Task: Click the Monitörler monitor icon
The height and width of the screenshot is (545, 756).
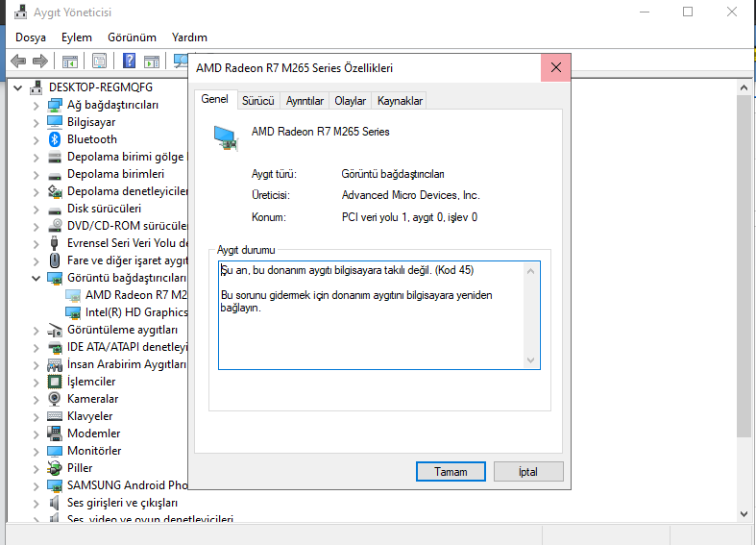Action: (x=55, y=451)
